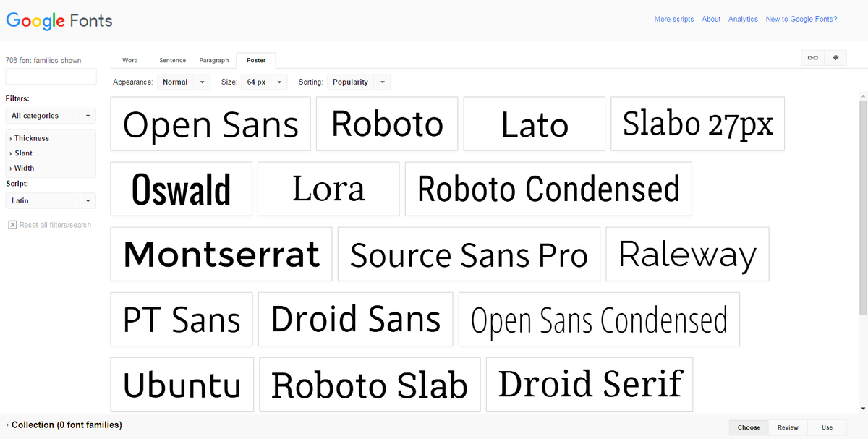This screenshot has width=868, height=439.
Task: Select the Open Sans font card
Action: coord(210,124)
